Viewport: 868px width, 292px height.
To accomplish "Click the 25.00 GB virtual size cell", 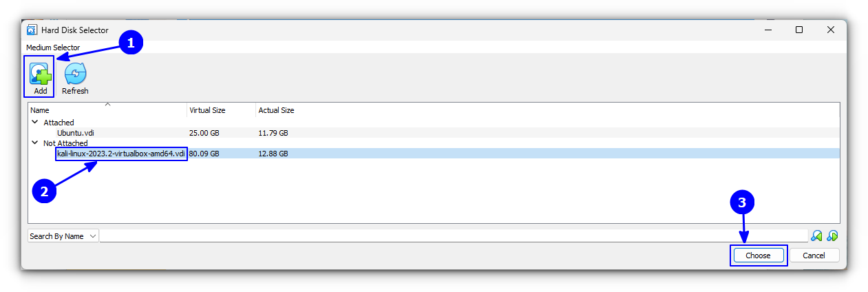I will (x=204, y=133).
